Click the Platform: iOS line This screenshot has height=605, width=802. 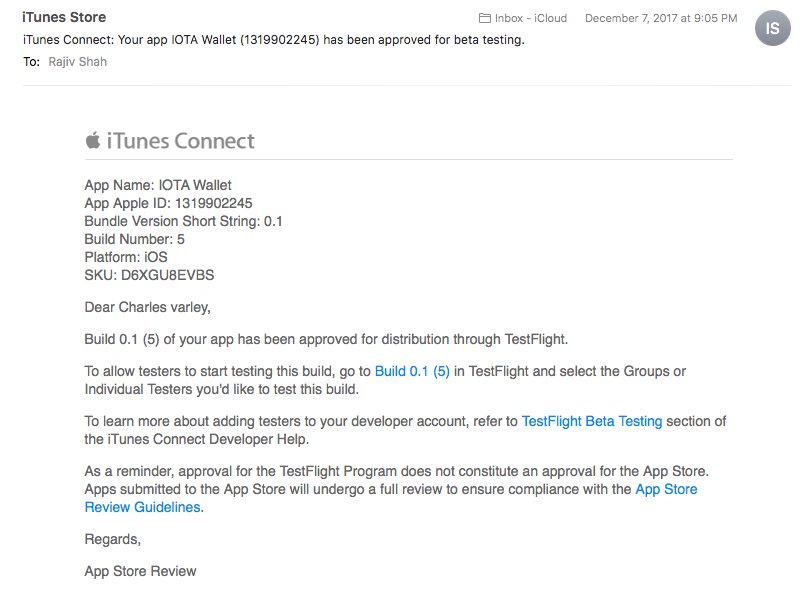126,257
